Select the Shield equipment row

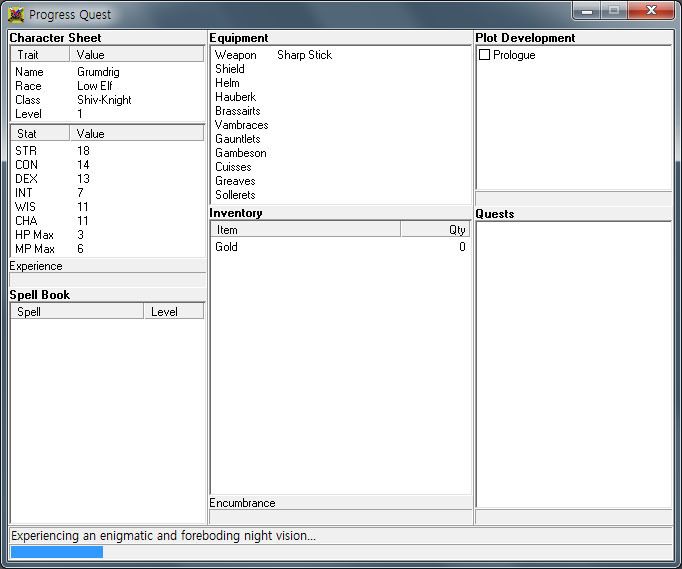[x=341, y=69]
